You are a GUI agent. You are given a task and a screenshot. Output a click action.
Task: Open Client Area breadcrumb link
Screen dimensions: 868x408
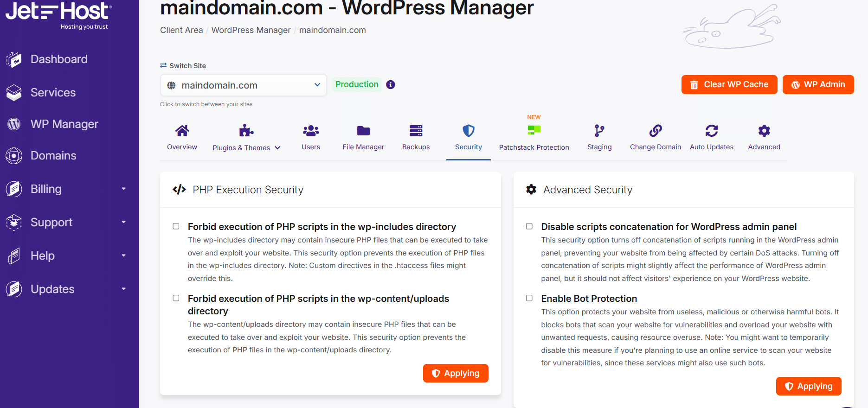181,30
